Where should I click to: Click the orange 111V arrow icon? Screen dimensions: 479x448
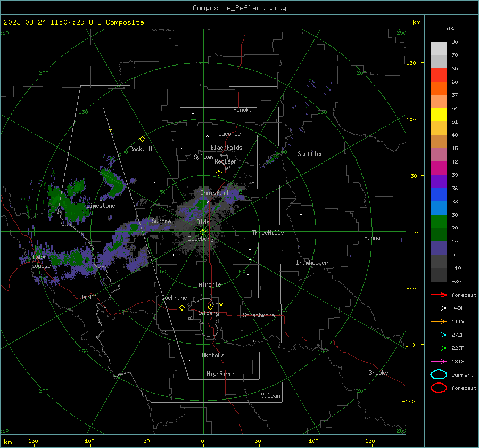click(439, 321)
